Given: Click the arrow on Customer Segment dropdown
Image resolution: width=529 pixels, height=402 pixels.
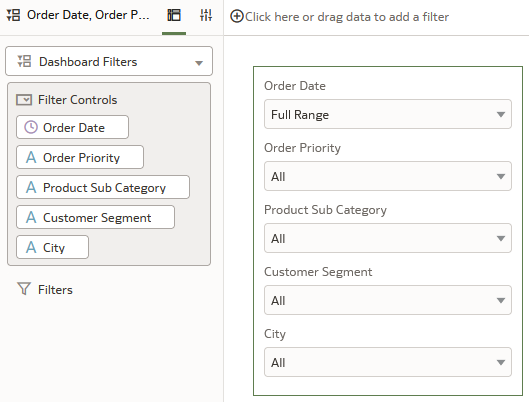Looking at the screenshot, I should (501, 301).
